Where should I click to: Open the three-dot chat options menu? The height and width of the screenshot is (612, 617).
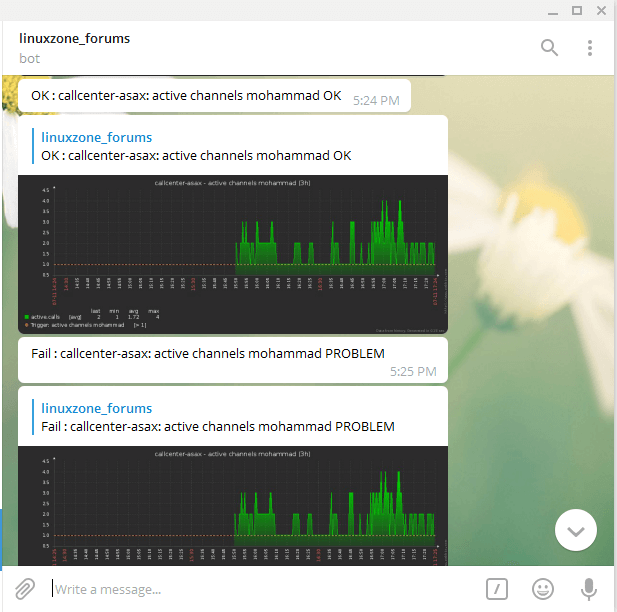[590, 47]
